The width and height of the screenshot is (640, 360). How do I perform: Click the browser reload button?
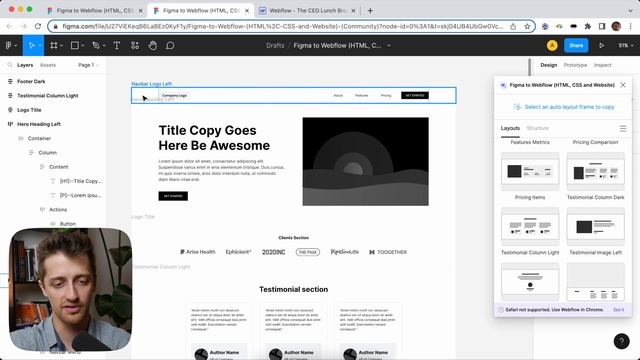(x=38, y=26)
